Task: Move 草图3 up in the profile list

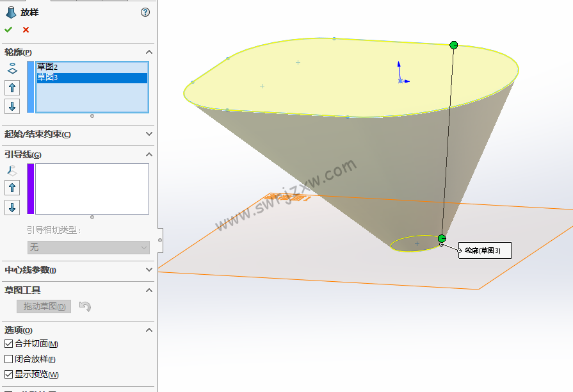Action: [x=12, y=88]
